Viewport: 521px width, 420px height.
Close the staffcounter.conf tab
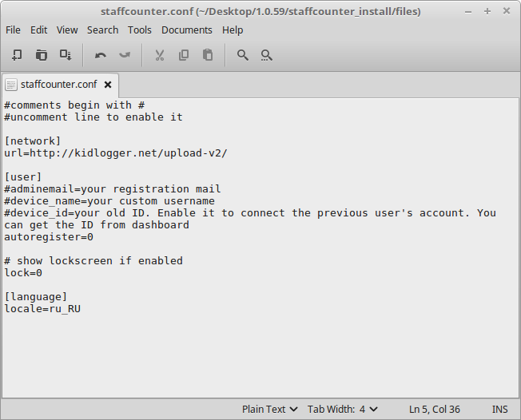[108, 85]
